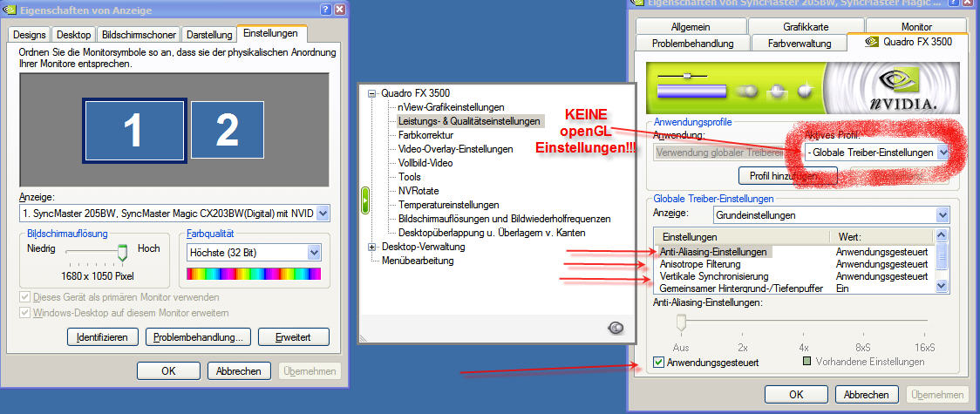Select the Anti-Aliasing-Einstellungen list row
The height and width of the screenshot is (414, 980).
tap(793, 252)
